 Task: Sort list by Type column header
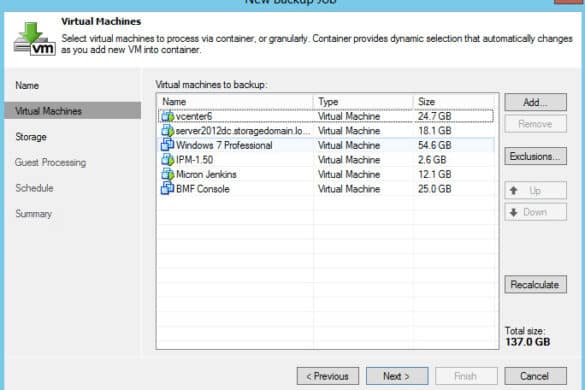(x=363, y=102)
